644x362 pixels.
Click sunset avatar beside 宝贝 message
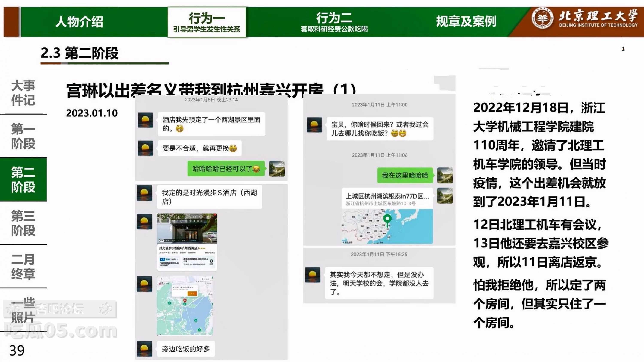coord(314,125)
